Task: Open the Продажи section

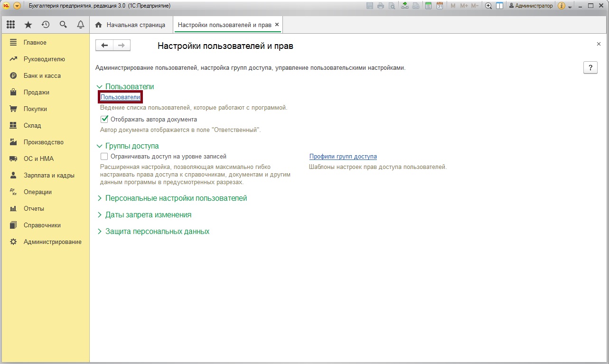Action: point(37,92)
